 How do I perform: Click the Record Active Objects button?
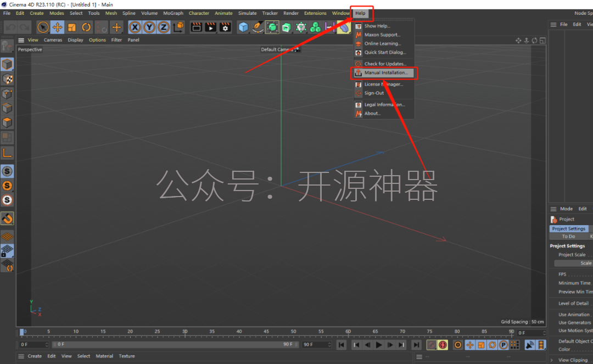pos(432,345)
